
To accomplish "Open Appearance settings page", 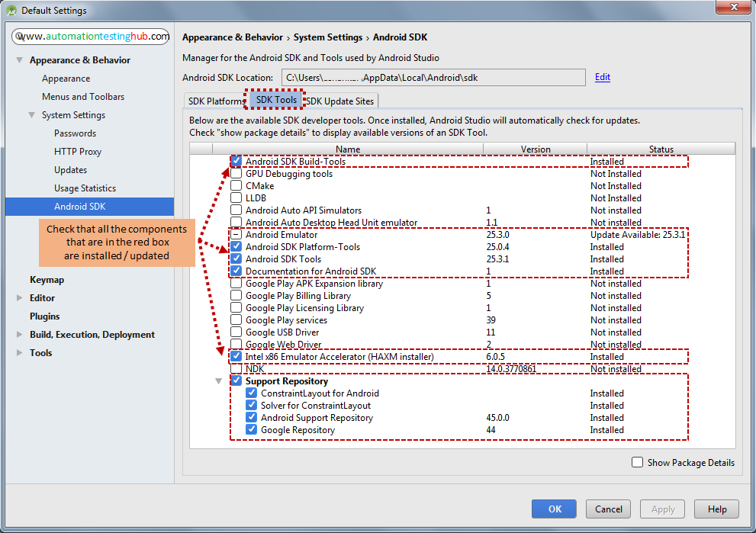I will point(66,79).
